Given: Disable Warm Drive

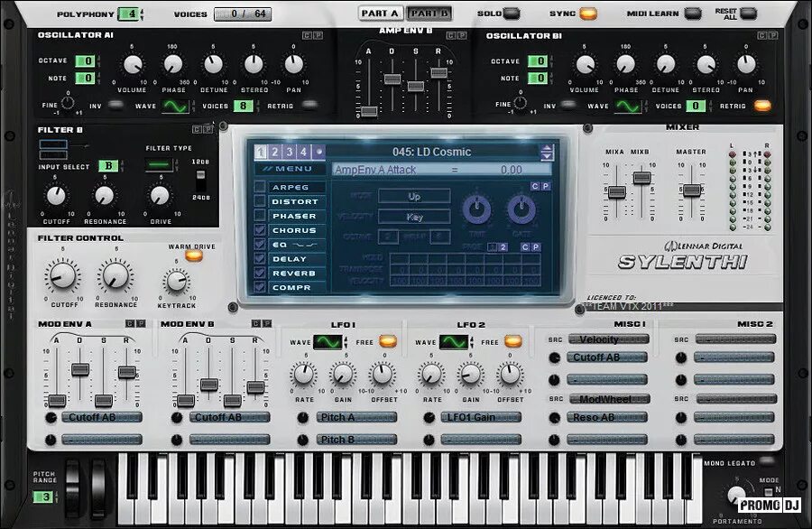Looking at the screenshot, I should pyautogui.click(x=194, y=255).
